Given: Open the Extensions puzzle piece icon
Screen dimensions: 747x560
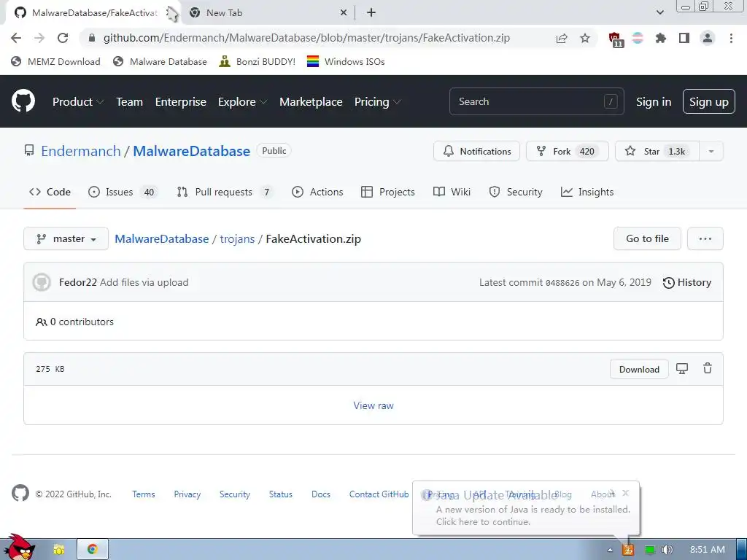Looking at the screenshot, I should 660,38.
